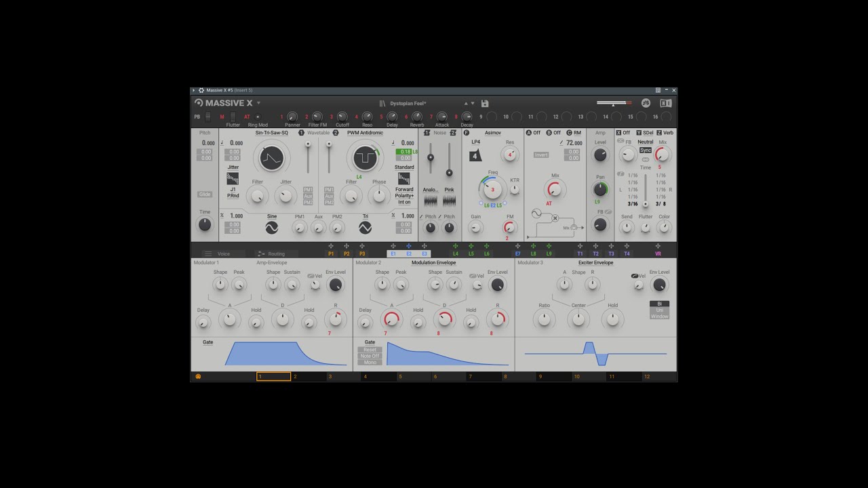
Task: Click Mono button in Modulator 2
Action: pyautogui.click(x=370, y=362)
